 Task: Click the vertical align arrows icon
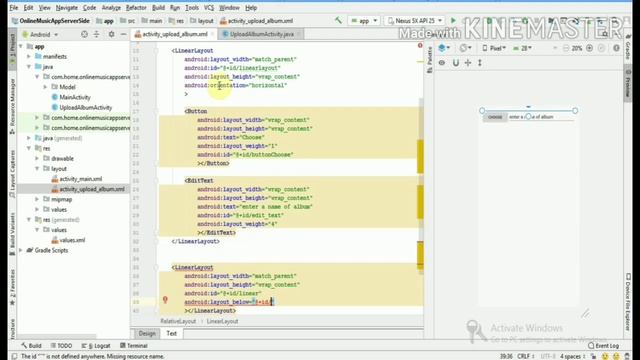tap(480, 63)
